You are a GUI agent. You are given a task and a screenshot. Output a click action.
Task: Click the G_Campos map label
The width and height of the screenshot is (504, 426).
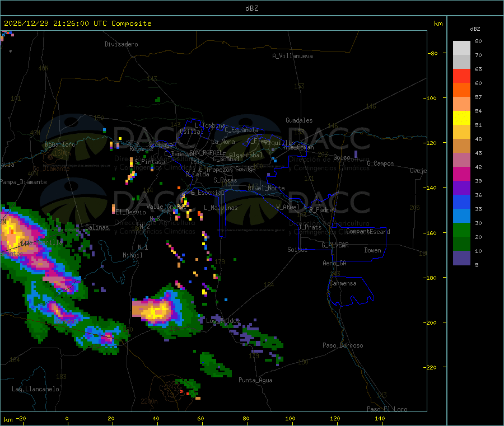point(380,163)
